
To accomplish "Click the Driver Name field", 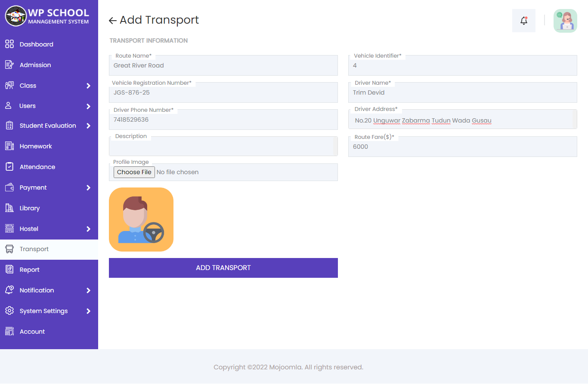I will pyautogui.click(x=463, y=92).
